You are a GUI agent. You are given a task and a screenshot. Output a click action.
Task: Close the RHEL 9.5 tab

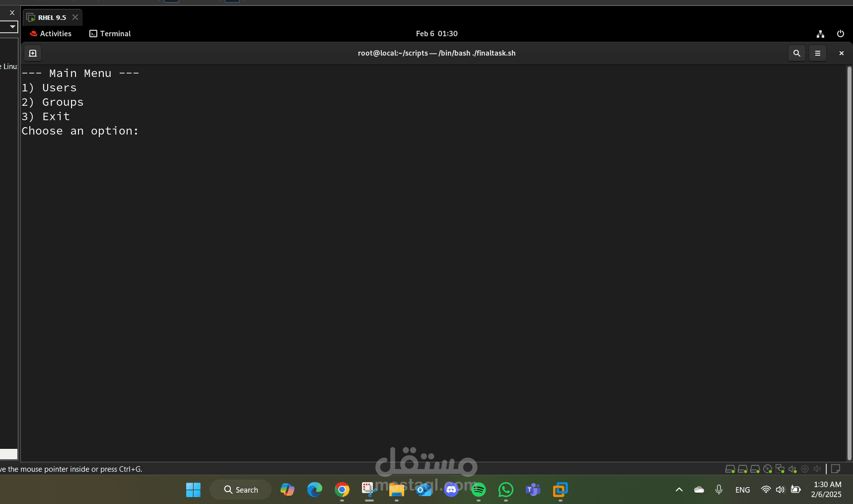(75, 17)
